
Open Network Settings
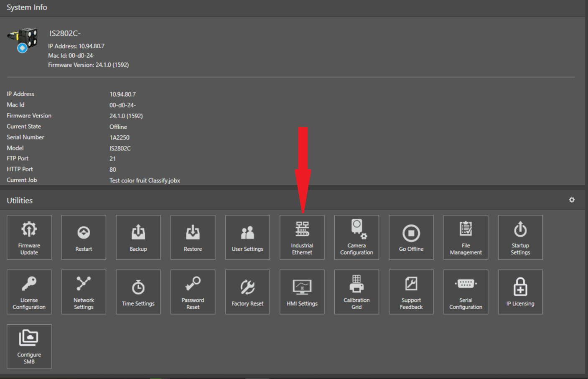pos(84,292)
